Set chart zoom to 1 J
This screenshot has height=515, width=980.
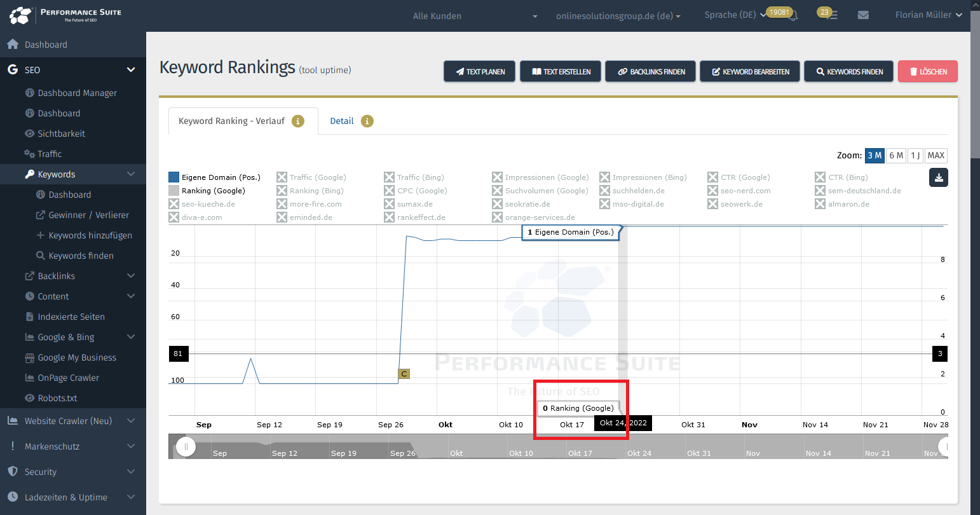915,155
